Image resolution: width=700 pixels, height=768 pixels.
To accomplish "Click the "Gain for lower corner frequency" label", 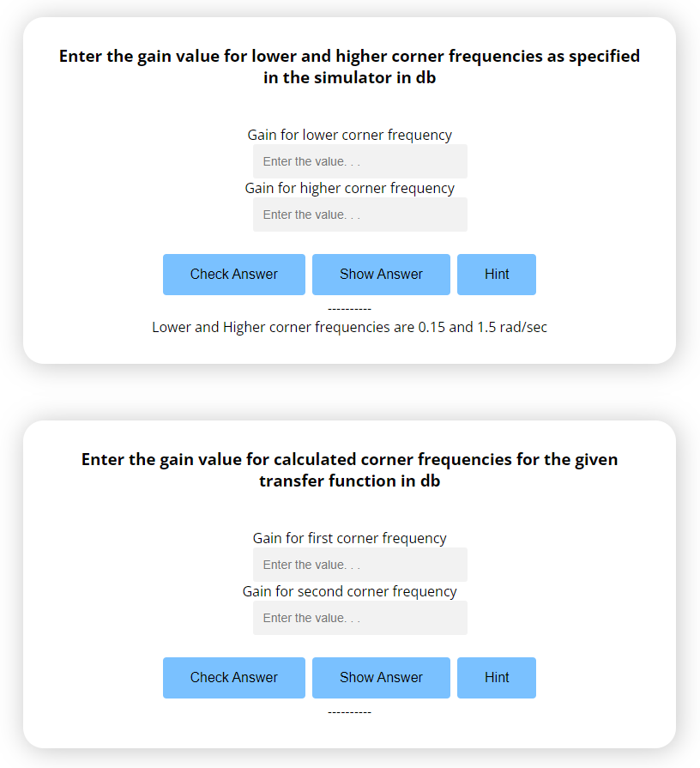I will click(x=349, y=135).
